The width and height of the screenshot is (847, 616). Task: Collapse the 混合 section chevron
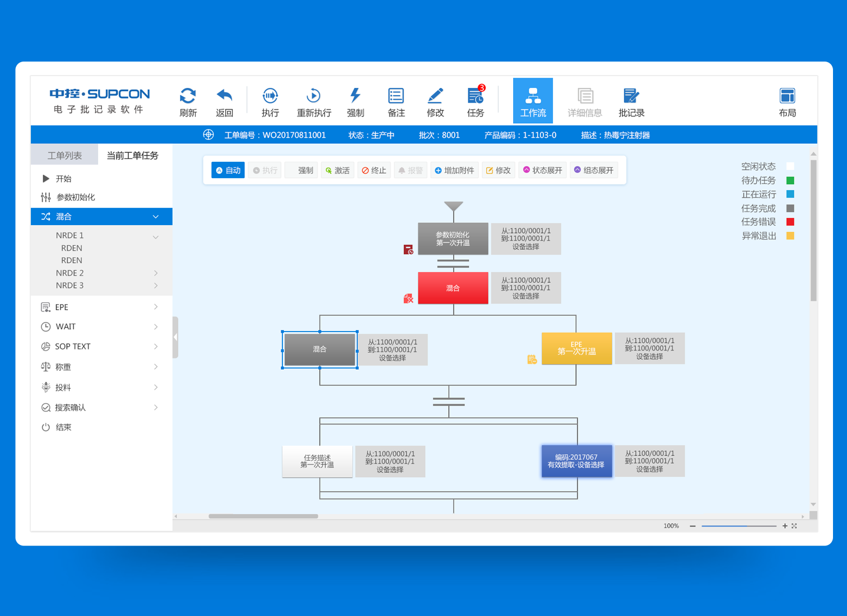tap(156, 217)
